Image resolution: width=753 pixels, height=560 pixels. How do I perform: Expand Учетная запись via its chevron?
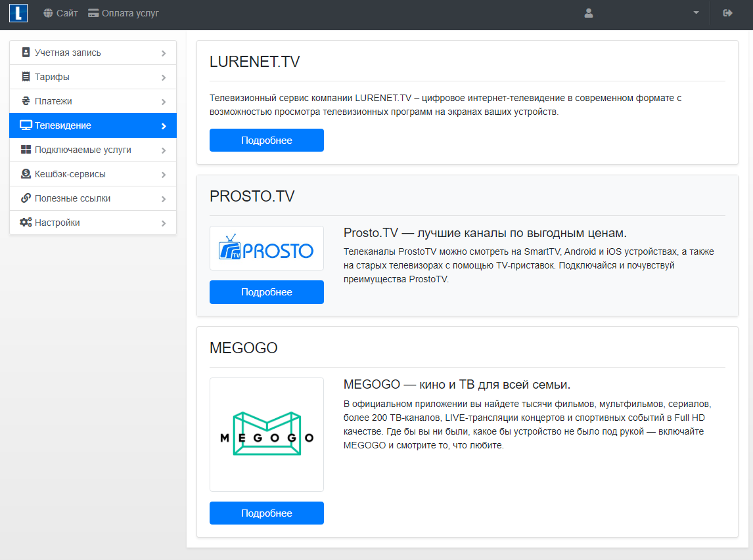pyautogui.click(x=164, y=53)
